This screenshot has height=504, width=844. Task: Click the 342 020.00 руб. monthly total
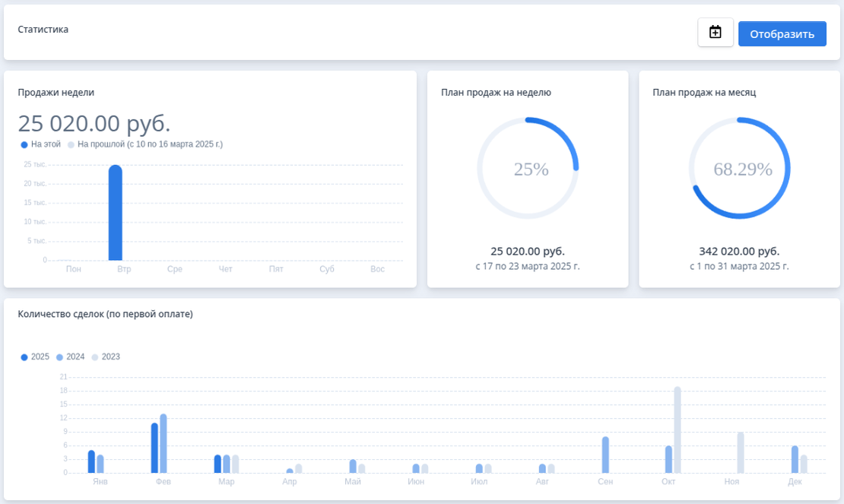tap(739, 252)
